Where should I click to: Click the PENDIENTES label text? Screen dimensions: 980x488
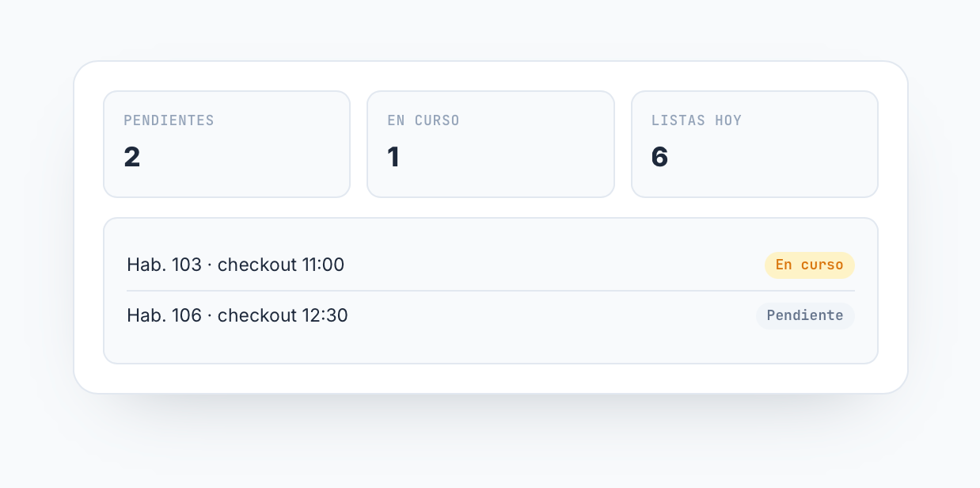pyautogui.click(x=169, y=120)
